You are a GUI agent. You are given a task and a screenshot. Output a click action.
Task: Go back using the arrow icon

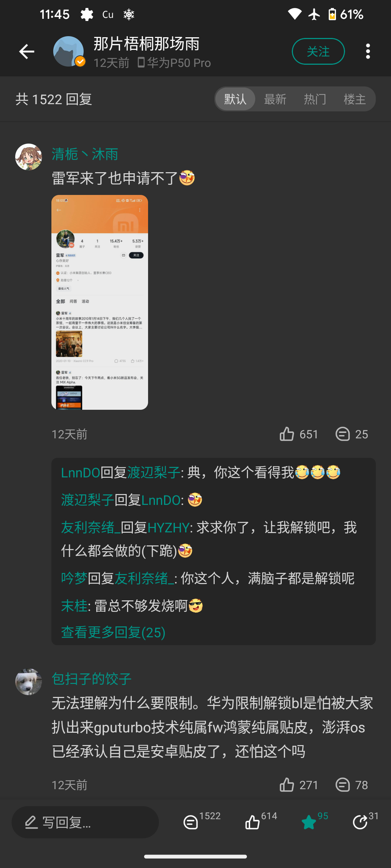(27, 51)
